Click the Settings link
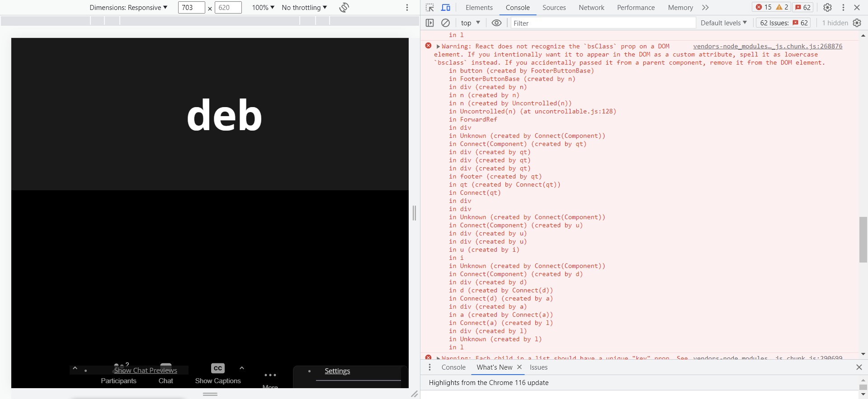The image size is (868, 399). [x=337, y=371]
